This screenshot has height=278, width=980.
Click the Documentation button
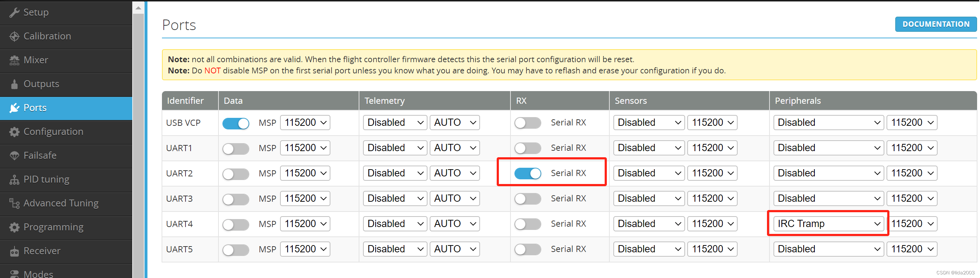click(935, 24)
